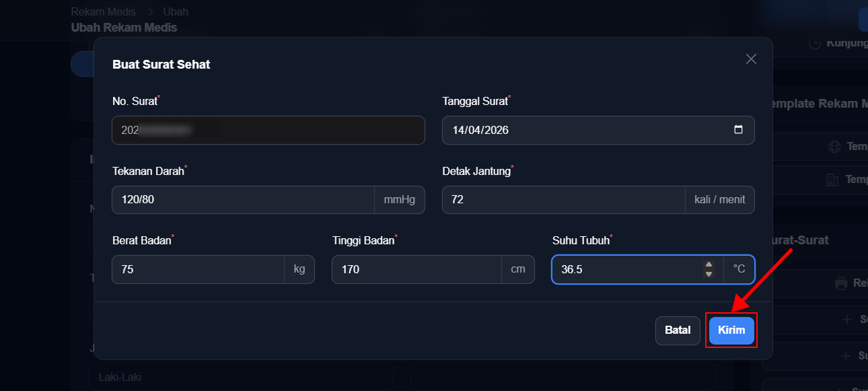Edit the Berat Badan field
Image resolution: width=868 pixels, height=391 pixels.
tap(198, 269)
